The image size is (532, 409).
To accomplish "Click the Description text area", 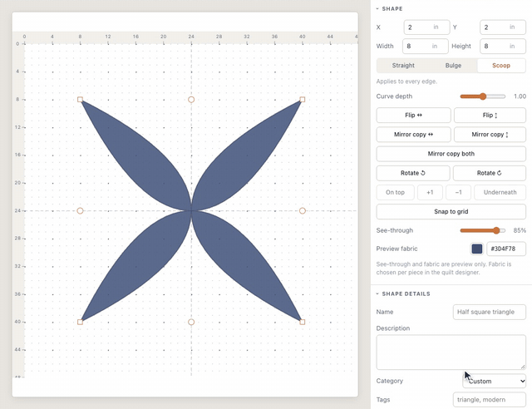I will pyautogui.click(x=451, y=352).
